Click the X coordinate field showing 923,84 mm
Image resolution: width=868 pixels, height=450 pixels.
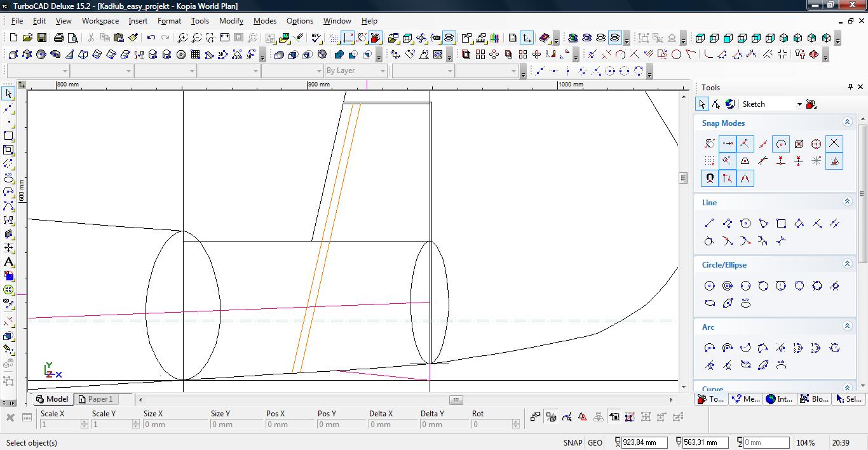coord(644,442)
